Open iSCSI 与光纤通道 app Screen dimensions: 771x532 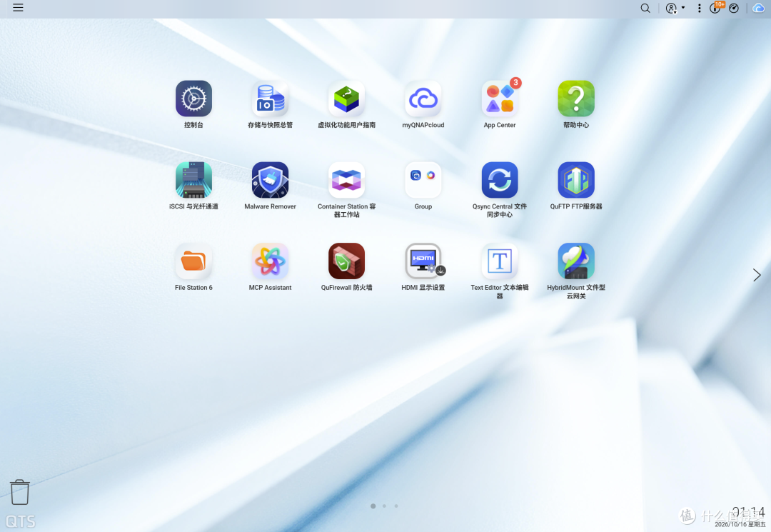coord(193,180)
